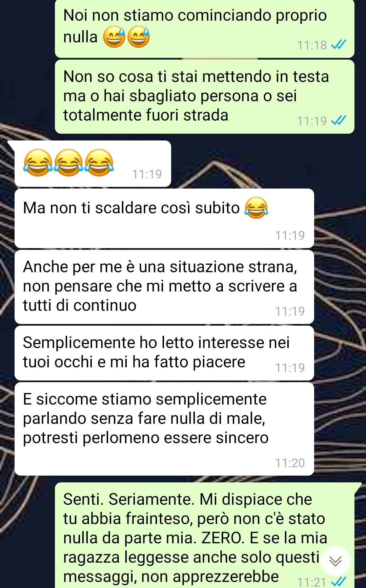Click the blue ticks beside 11:21
Viewport: 366px width, 588px height.
pos(338,582)
